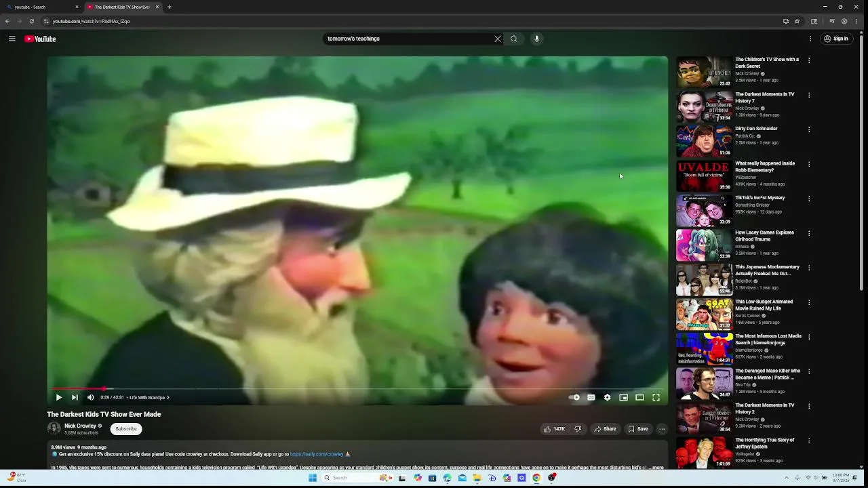Seek along the red video progress bar
The width and height of the screenshot is (868, 488).
point(78,389)
